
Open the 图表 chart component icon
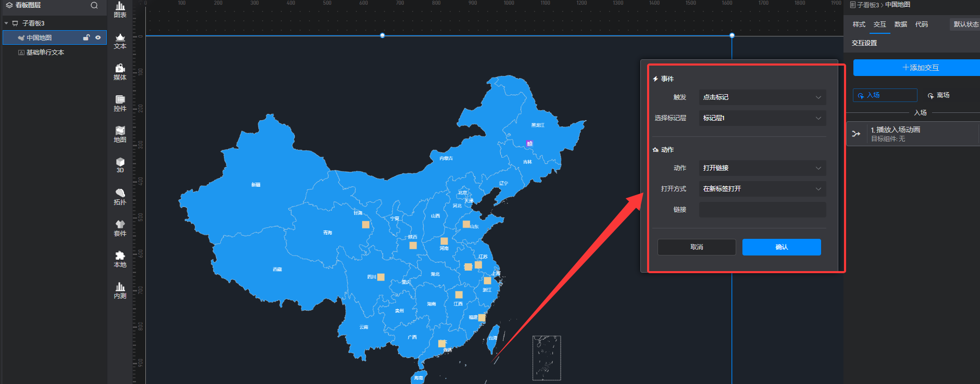click(x=120, y=9)
